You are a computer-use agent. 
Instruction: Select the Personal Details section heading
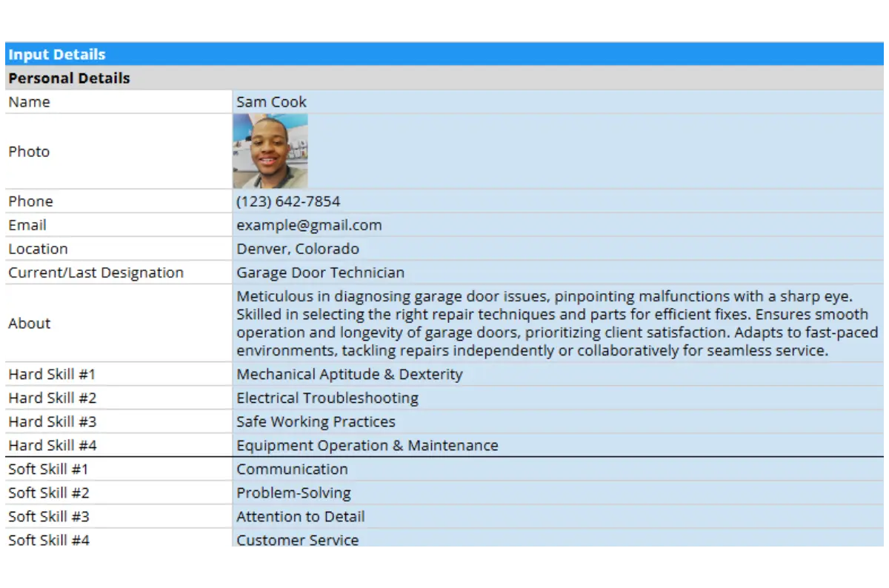point(69,78)
